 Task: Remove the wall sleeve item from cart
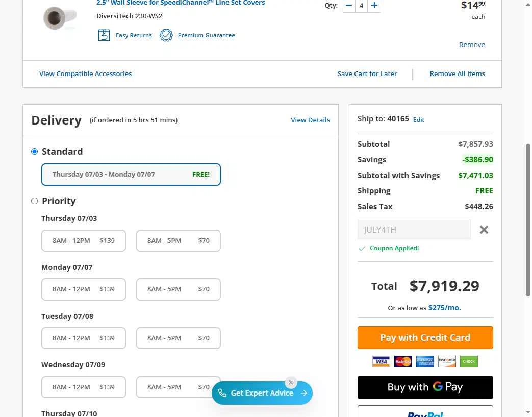point(472,45)
